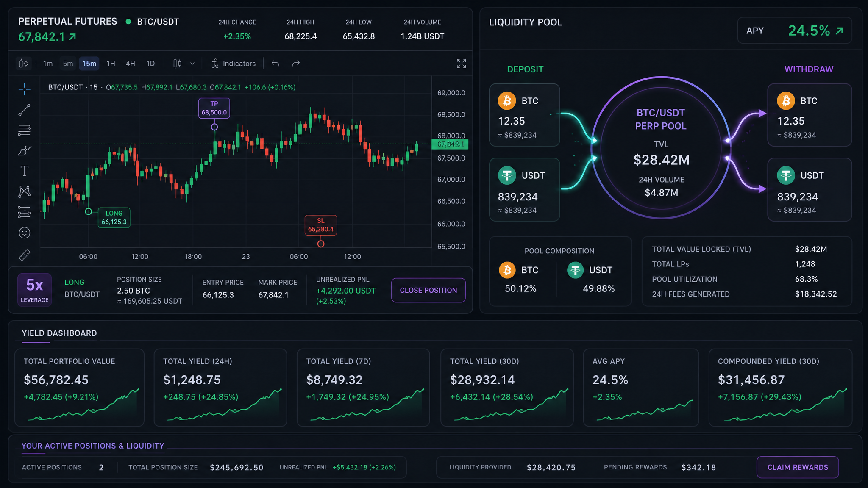Select the crosshair cursor tool

25,89
